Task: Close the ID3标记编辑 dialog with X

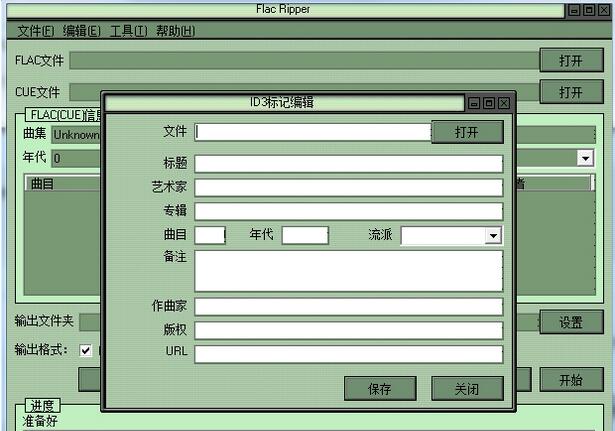Action: pyautogui.click(x=504, y=103)
